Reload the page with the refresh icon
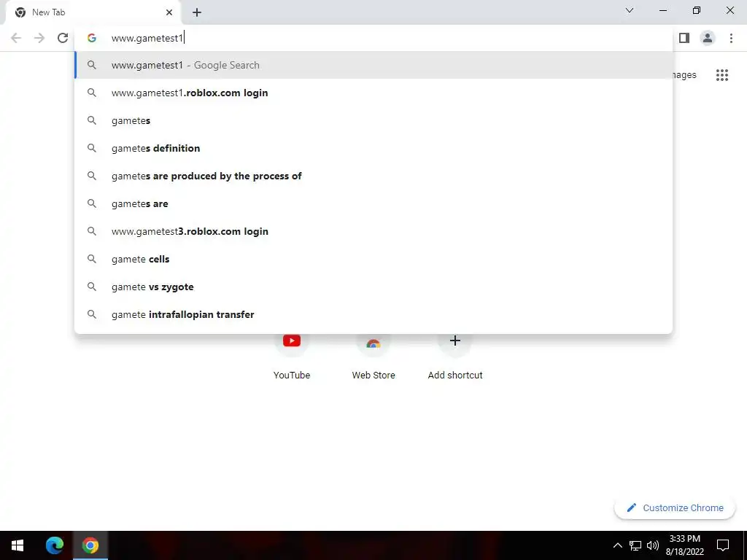This screenshot has height=560, width=747. (x=63, y=38)
